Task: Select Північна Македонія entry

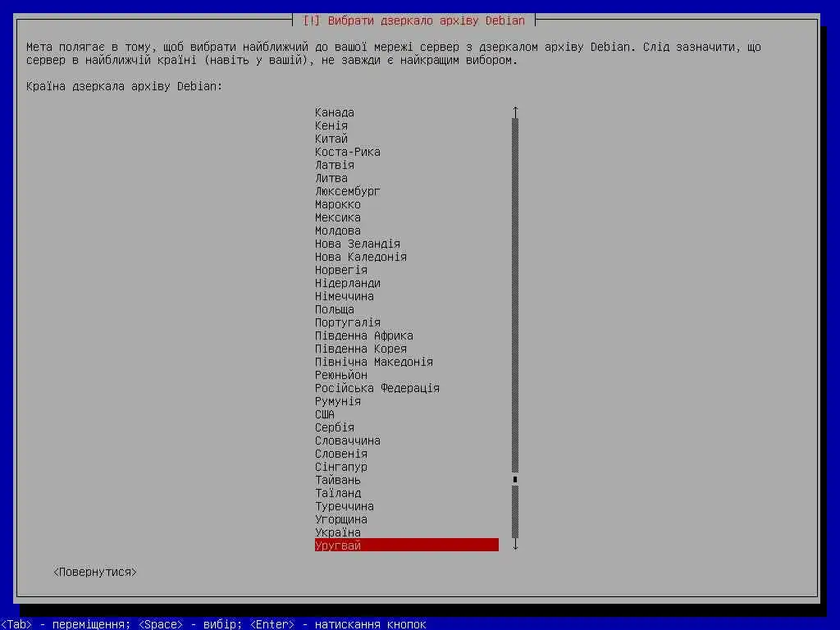Action: [x=374, y=362]
